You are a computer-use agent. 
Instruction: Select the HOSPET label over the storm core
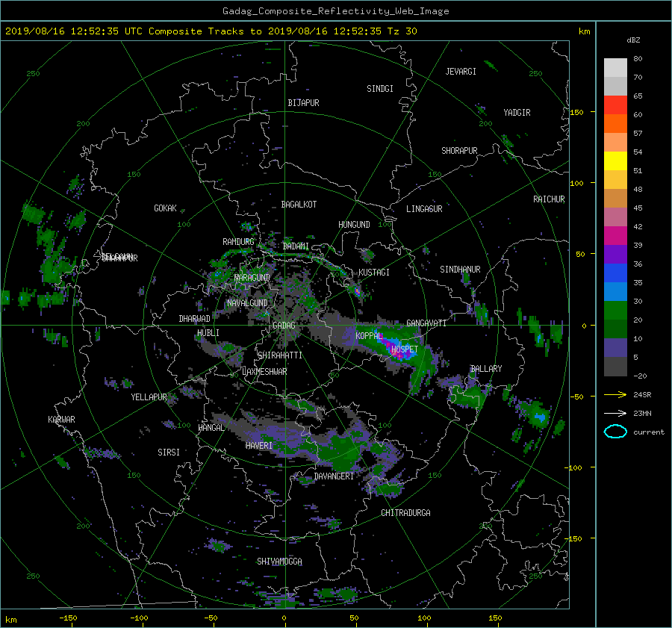click(405, 349)
